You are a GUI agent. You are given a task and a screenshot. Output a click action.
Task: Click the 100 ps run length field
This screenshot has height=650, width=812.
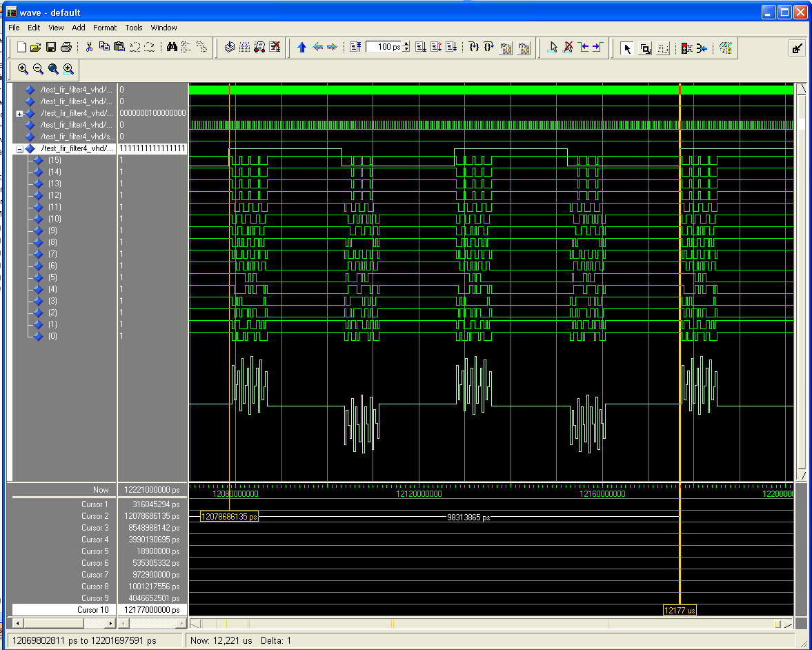point(384,47)
